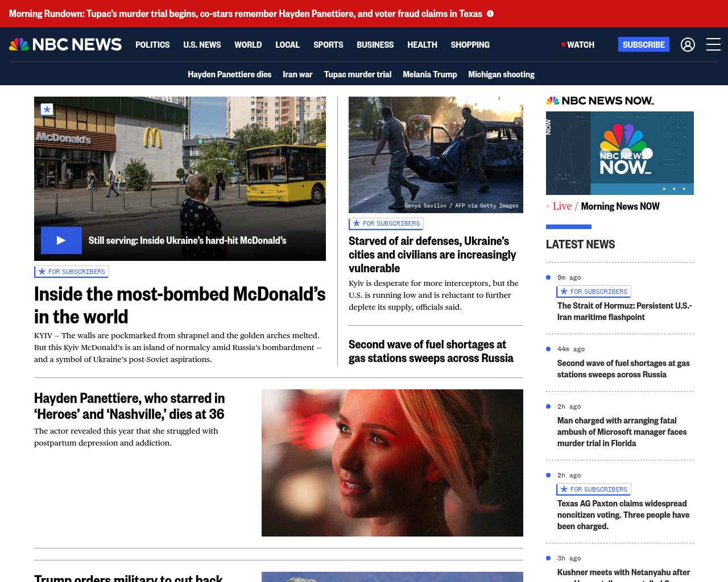Click For Subscribers badge above Texas AG Paxton story

pyautogui.click(x=594, y=489)
